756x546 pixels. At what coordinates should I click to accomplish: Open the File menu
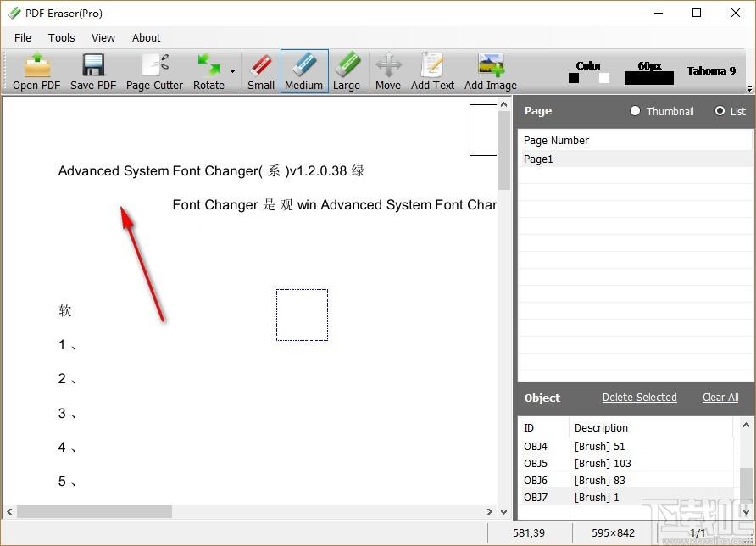(23, 37)
